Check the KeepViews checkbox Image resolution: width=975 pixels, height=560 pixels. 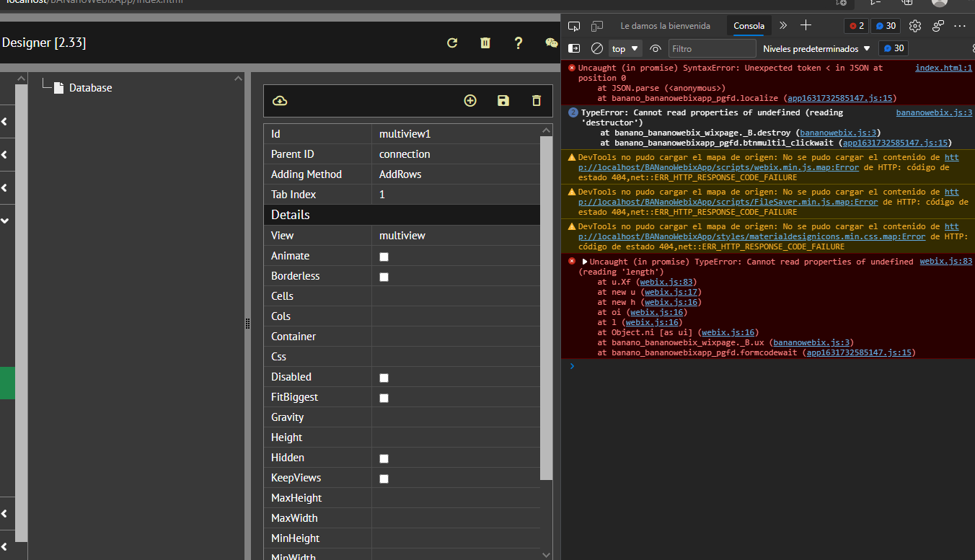click(384, 479)
